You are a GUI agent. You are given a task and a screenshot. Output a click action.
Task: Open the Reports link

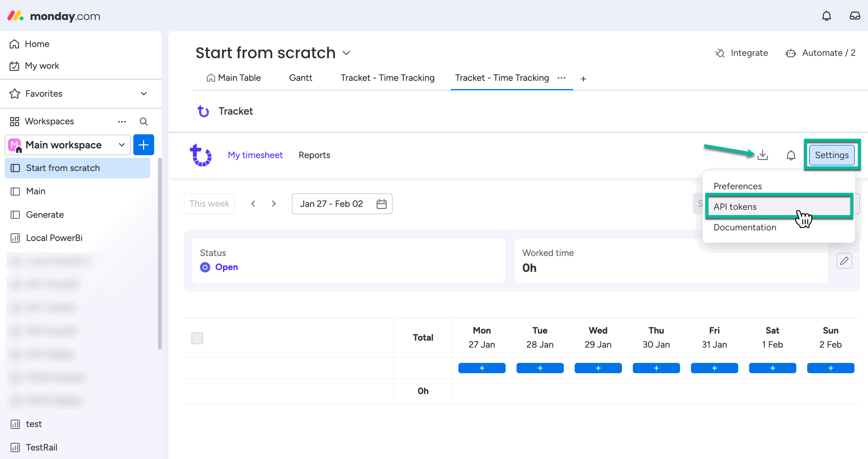tap(314, 155)
